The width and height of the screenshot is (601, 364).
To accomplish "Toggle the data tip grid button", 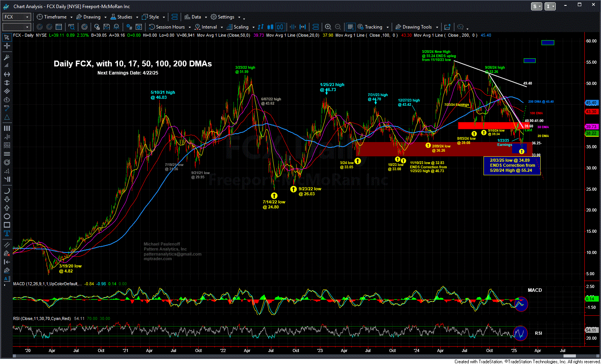I will point(350,27).
